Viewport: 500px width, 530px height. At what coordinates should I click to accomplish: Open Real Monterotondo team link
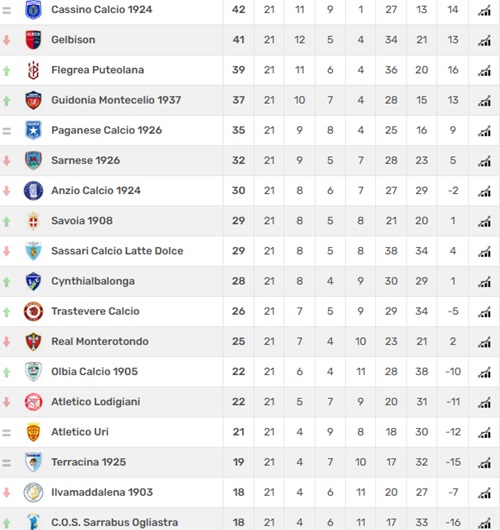[100, 341]
